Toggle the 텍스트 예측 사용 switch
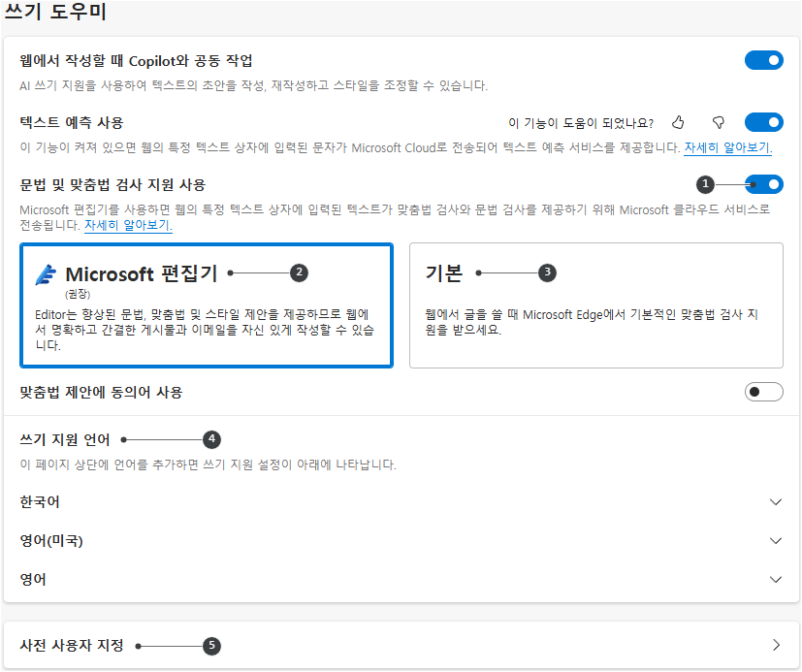 (763, 123)
